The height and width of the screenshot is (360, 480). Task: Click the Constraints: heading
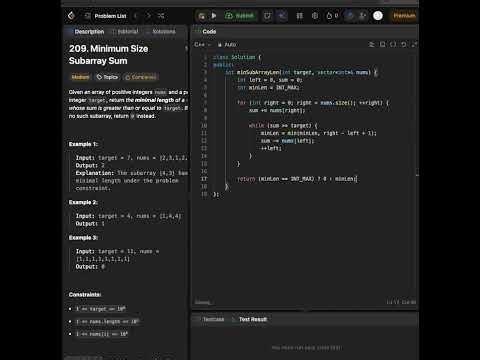point(85,295)
